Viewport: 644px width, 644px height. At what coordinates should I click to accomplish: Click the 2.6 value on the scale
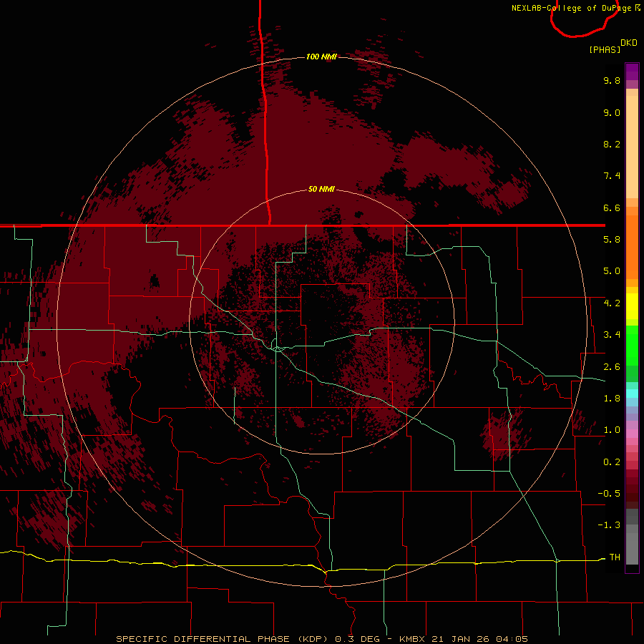[612, 367]
